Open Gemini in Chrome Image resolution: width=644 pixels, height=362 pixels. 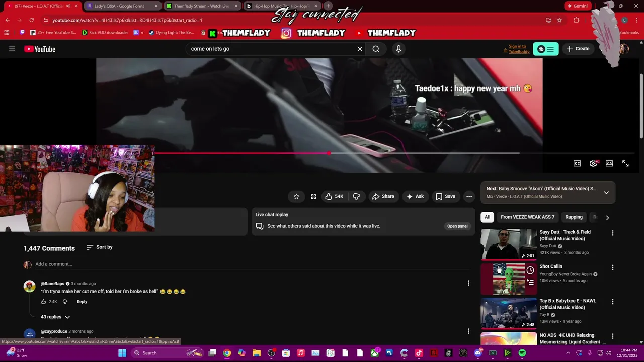pos(577,6)
